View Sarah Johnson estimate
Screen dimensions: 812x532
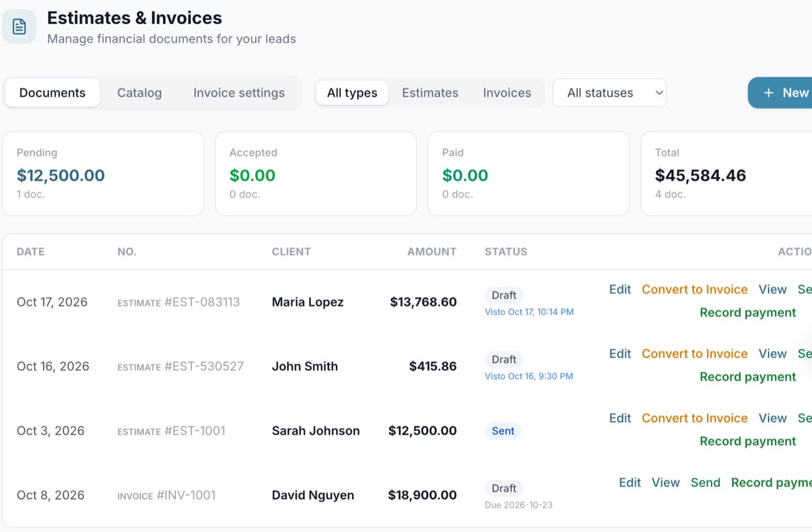click(x=773, y=418)
